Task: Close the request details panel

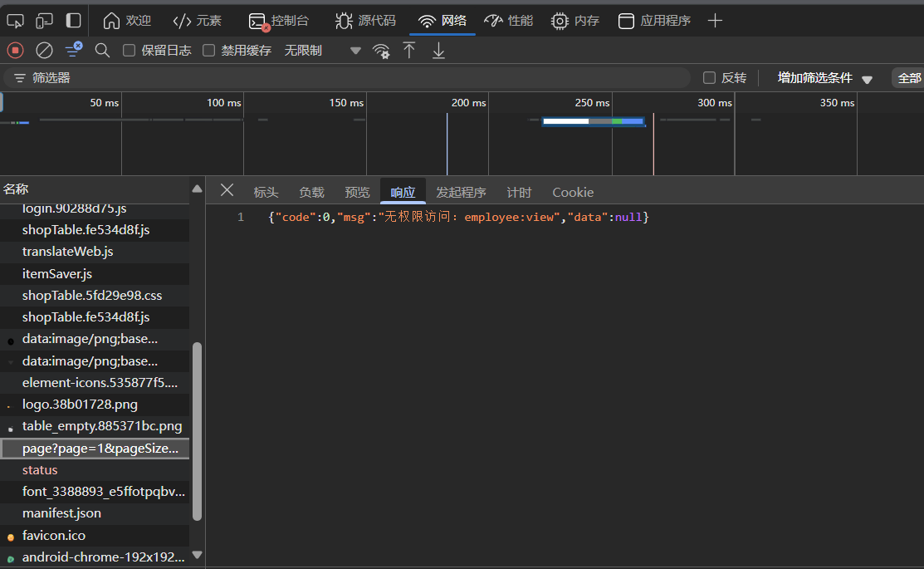Action: [x=227, y=191]
